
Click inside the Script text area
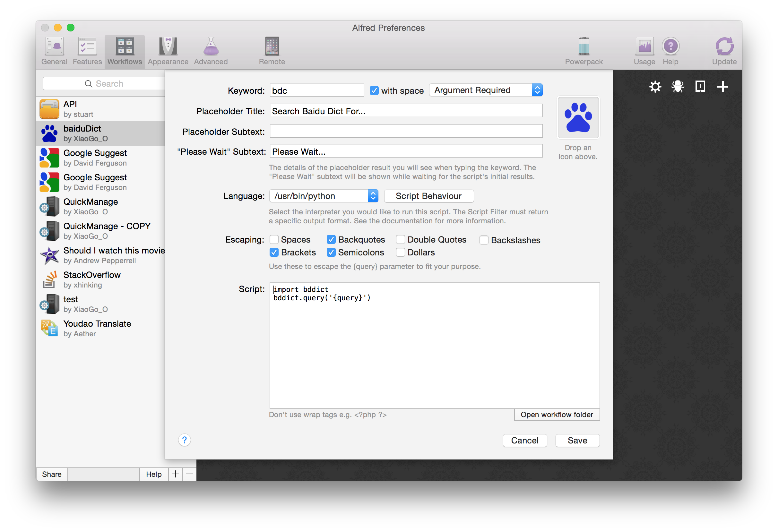pyautogui.click(x=435, y=346)
